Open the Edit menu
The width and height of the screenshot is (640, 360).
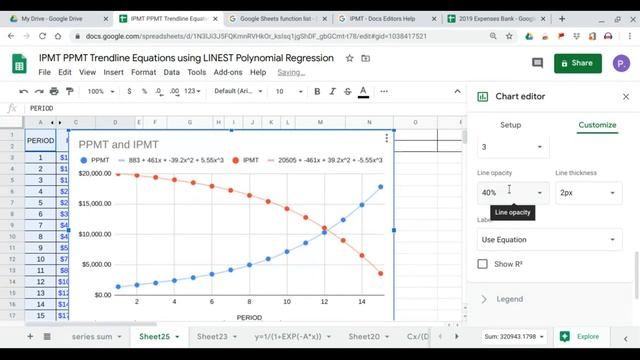[64, 72]
